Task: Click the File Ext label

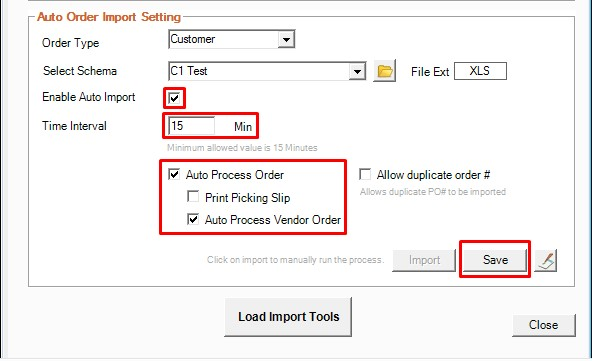Action: click(430, 72)
